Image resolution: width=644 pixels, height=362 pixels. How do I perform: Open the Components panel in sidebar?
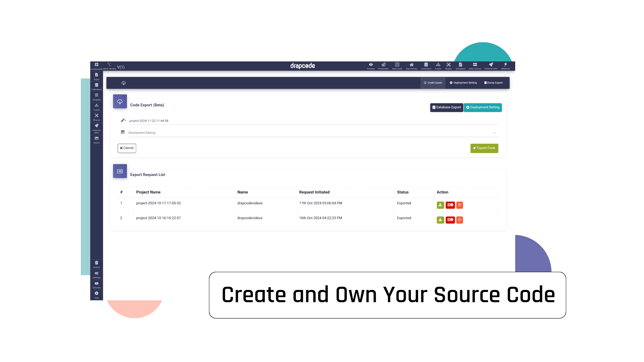coord(97,66)
